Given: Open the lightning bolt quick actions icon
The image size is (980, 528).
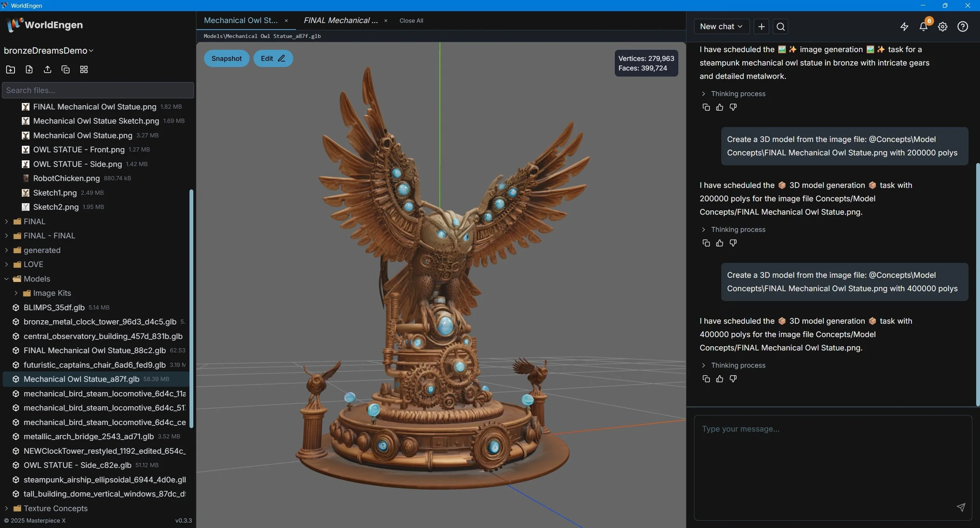Looking at the screenshot, I should (904, 27).
